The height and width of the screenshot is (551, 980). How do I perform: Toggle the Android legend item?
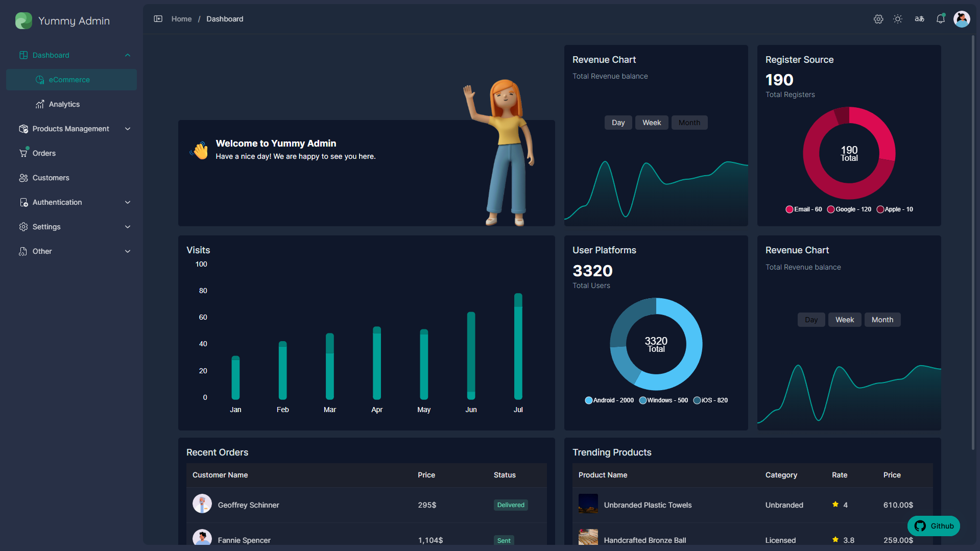click(x=609, y=400)
